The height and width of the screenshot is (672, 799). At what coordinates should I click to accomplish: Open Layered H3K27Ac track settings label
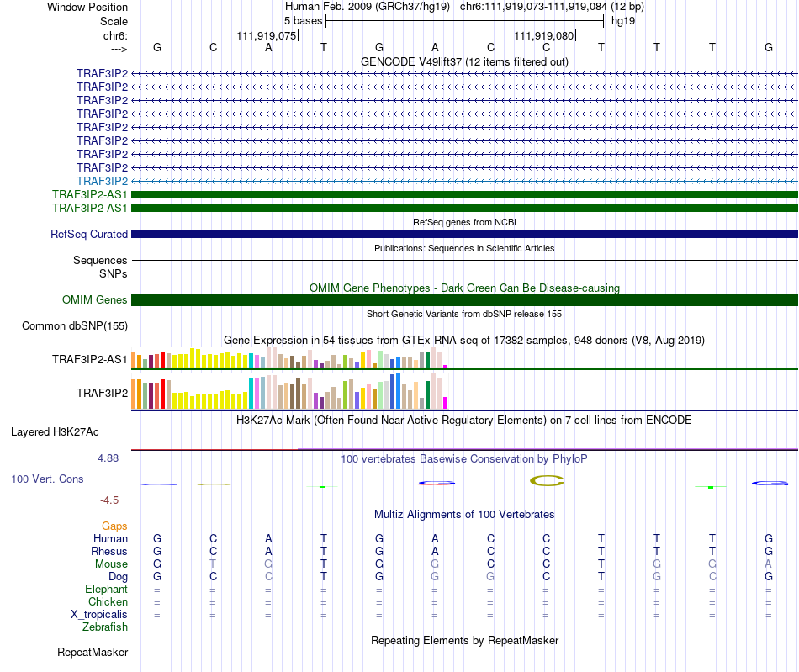coord(55,432)
